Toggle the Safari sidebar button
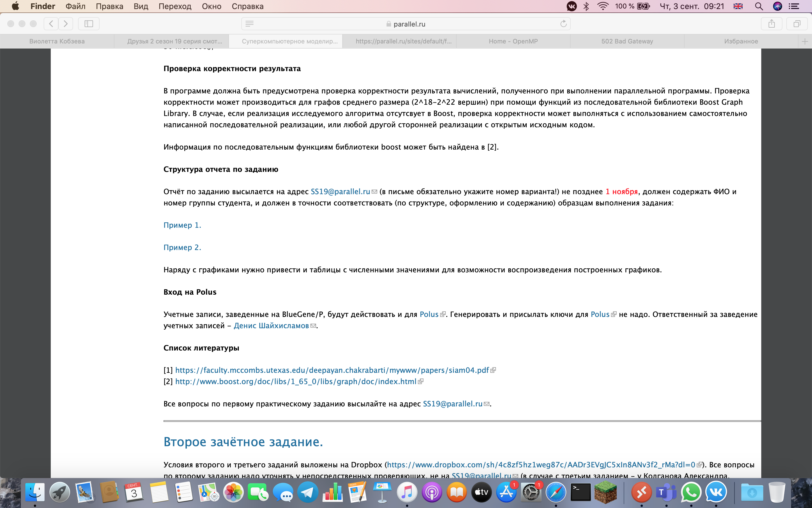812x508 pixels. click(89, 23)
